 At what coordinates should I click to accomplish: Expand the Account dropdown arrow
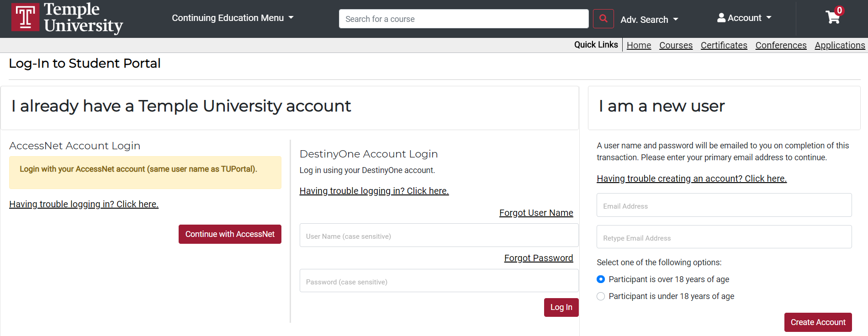click(x=769, y=18)
